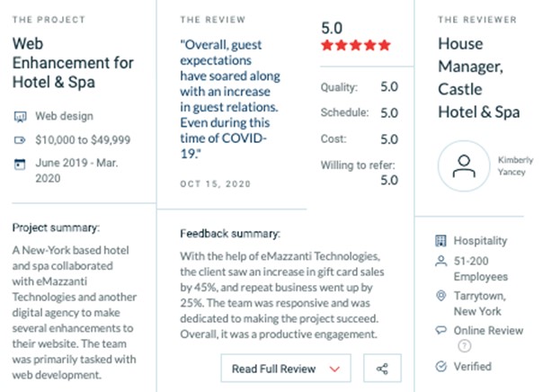Expand the Read Full Review button
The width and height of the screenshot is (542, 392).
[x=286, y=368]
